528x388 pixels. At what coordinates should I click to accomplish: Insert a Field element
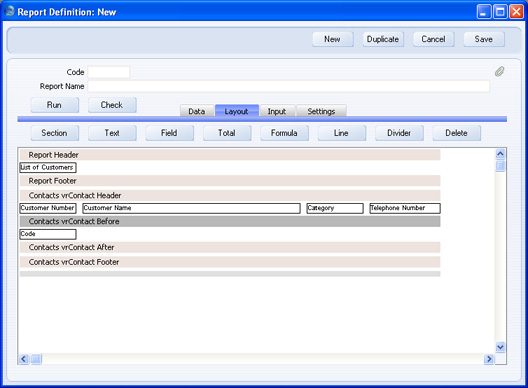(x=169, y=133)
